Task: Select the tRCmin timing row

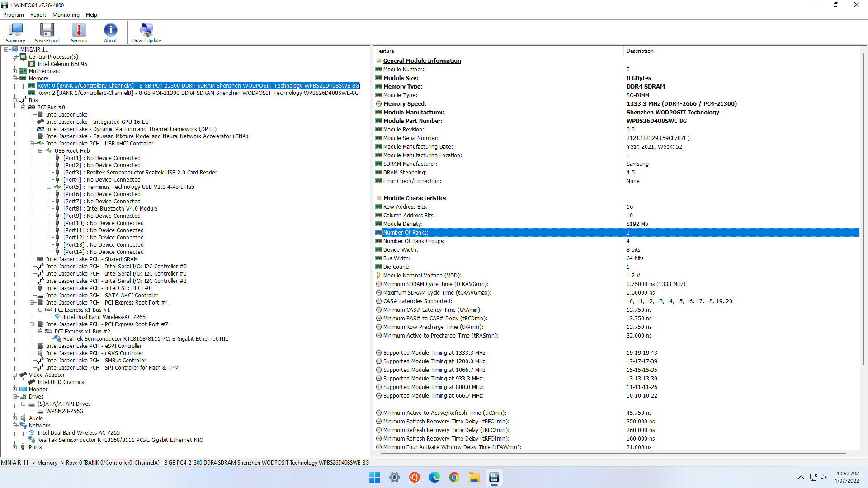Action: (617, 413)
